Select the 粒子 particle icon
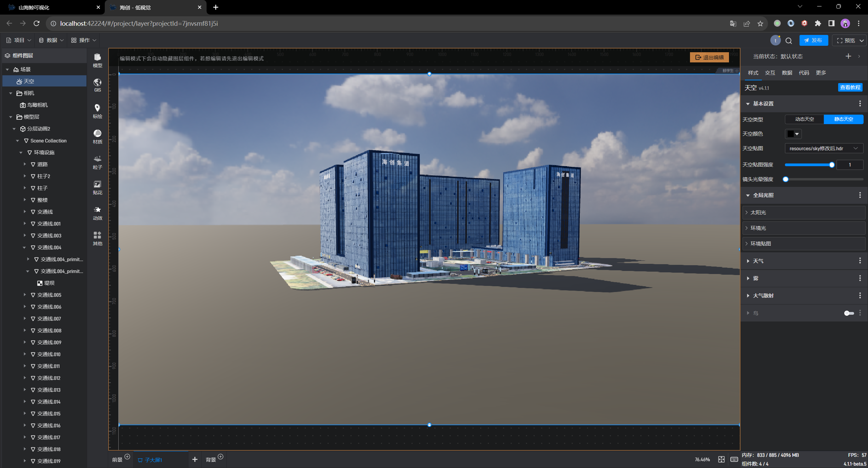Viewport: 868px width, 468px height. tap(97, 162)
